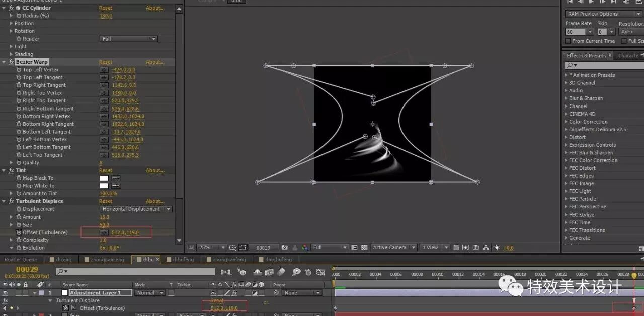Viewport: 644px width, 316px height.
Task: Expand the Light property group
Action: tap(12, 47)
